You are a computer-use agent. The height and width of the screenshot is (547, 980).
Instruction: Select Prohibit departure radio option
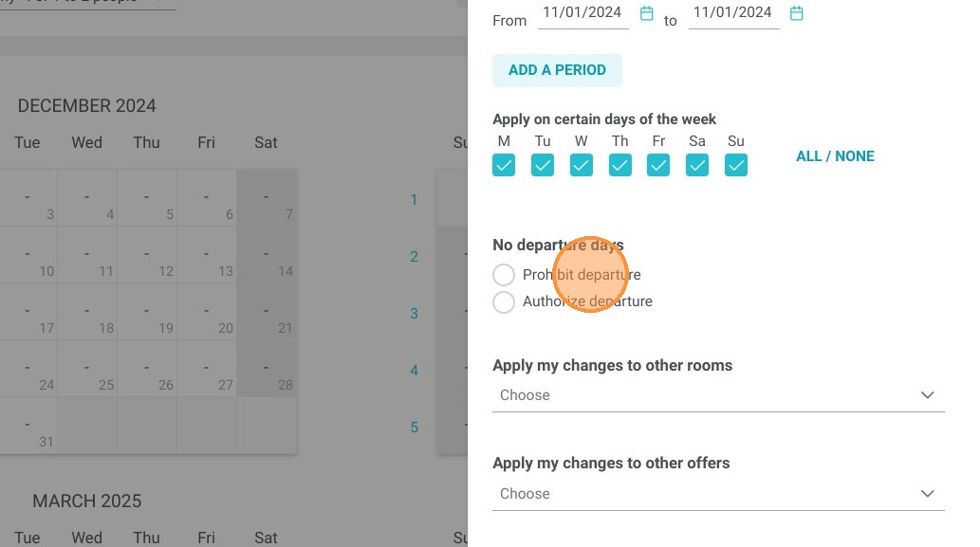(x=504, y=275)
